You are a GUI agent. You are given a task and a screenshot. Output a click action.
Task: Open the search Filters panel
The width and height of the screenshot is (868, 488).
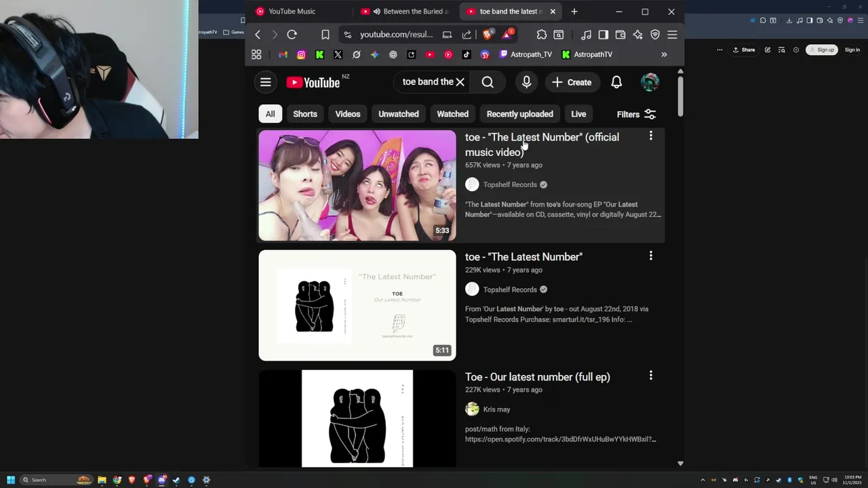pos(636,115)
